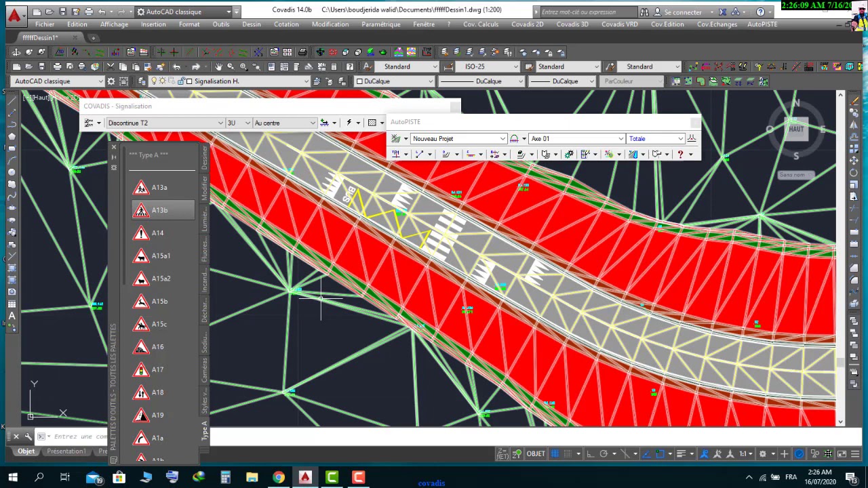The image size is (868, 488).
Task: Click the command line input field
Action: [x=80, y=437]
